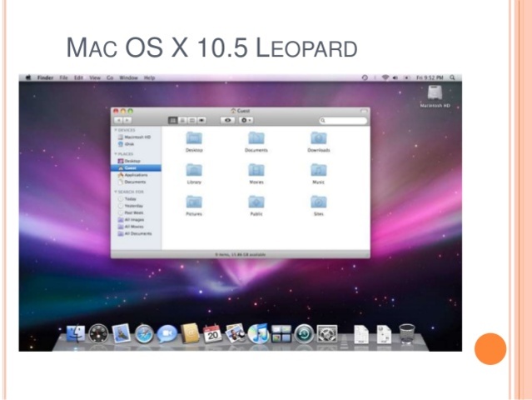Screen dimensions: 532x400
Task: Open iChat bubble icon in Dock
Action: coord(167,334)
